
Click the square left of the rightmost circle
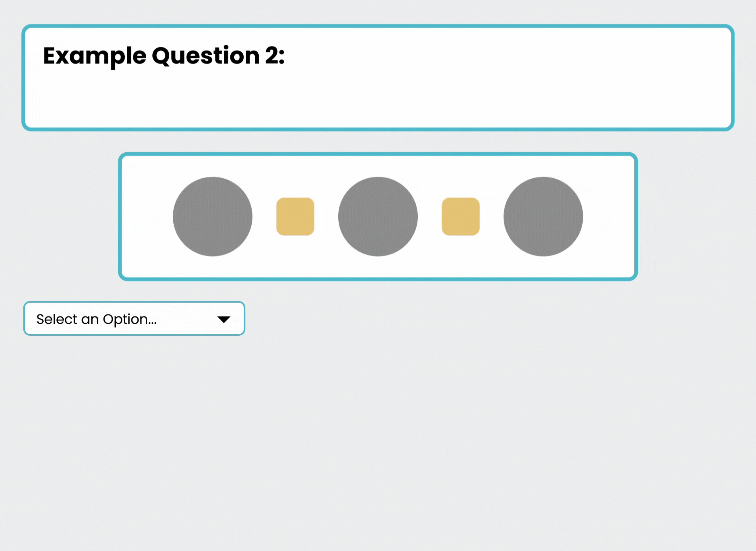pyautogui.click(x=460, y=216)
